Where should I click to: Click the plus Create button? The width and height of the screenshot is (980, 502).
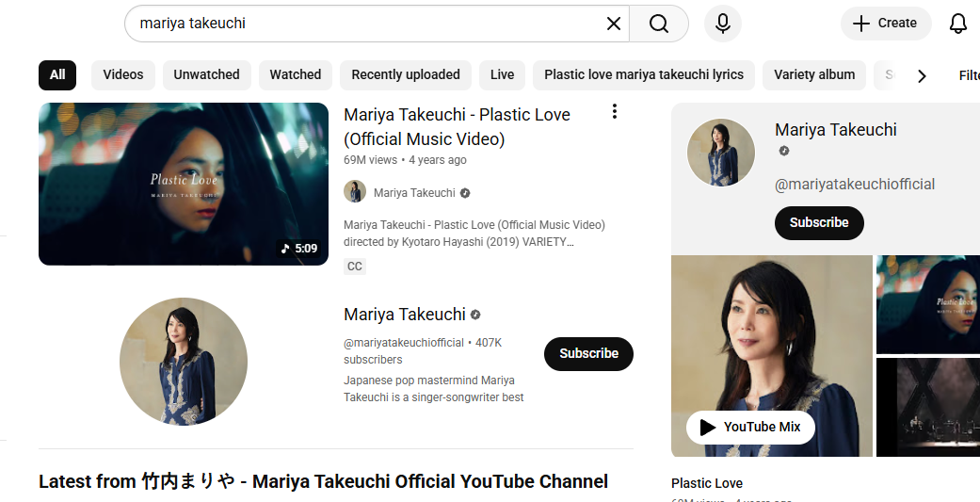click(x=886, y=24)
